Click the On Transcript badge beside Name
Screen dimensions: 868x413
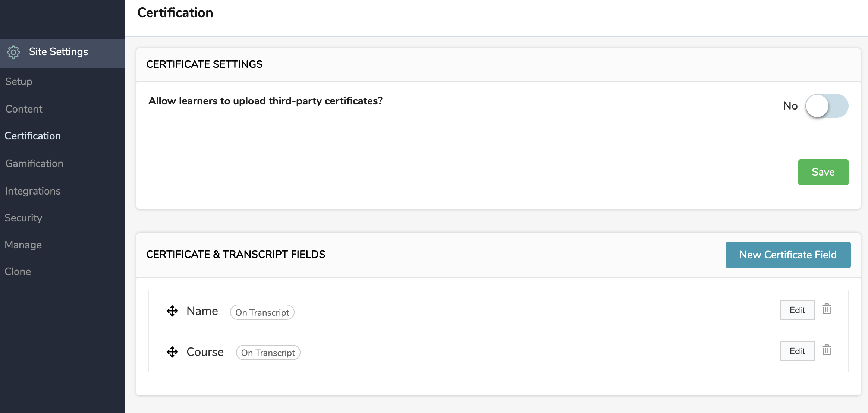point(262,312)
